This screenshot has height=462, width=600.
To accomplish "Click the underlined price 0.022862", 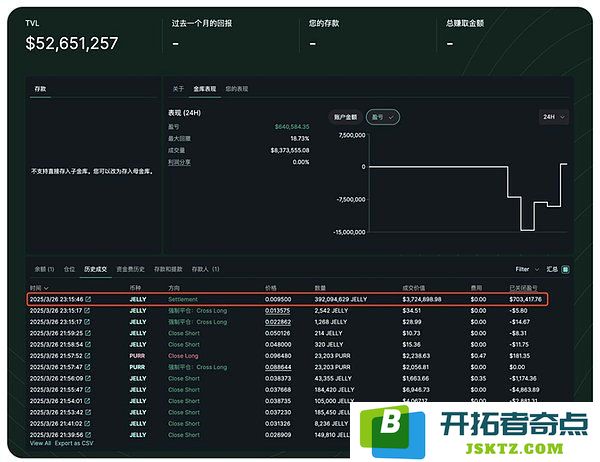I will (x=278, y=322).
